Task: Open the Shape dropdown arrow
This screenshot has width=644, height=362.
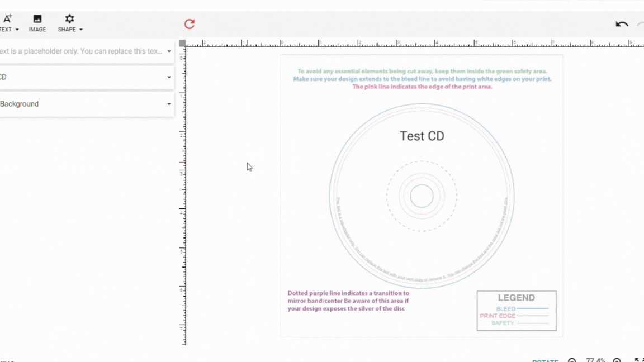Action: 81,30
